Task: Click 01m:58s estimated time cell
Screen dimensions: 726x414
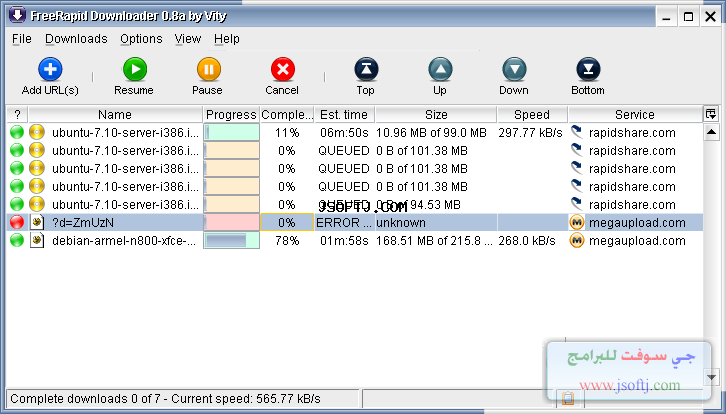Action: 344,241
